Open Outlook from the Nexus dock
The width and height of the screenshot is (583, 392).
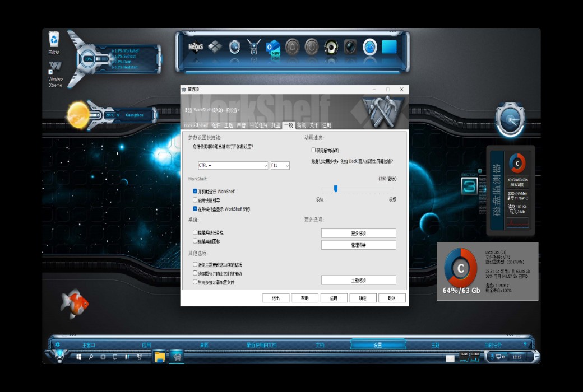(x=273, y=48)
